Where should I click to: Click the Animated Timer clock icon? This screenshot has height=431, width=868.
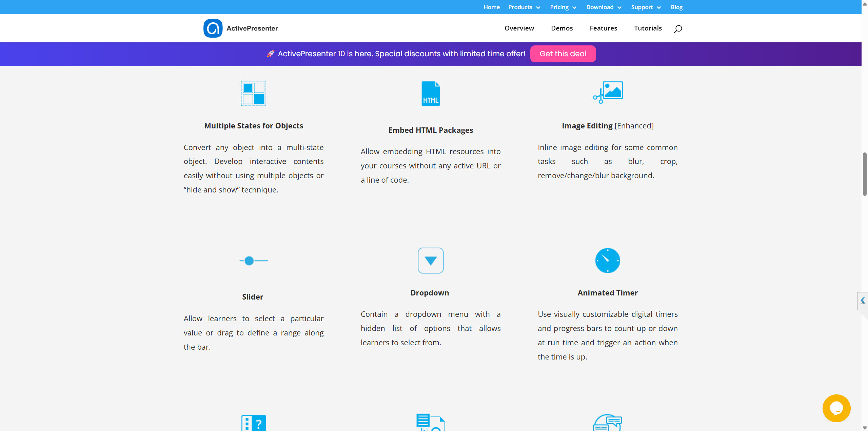[608, 261]
